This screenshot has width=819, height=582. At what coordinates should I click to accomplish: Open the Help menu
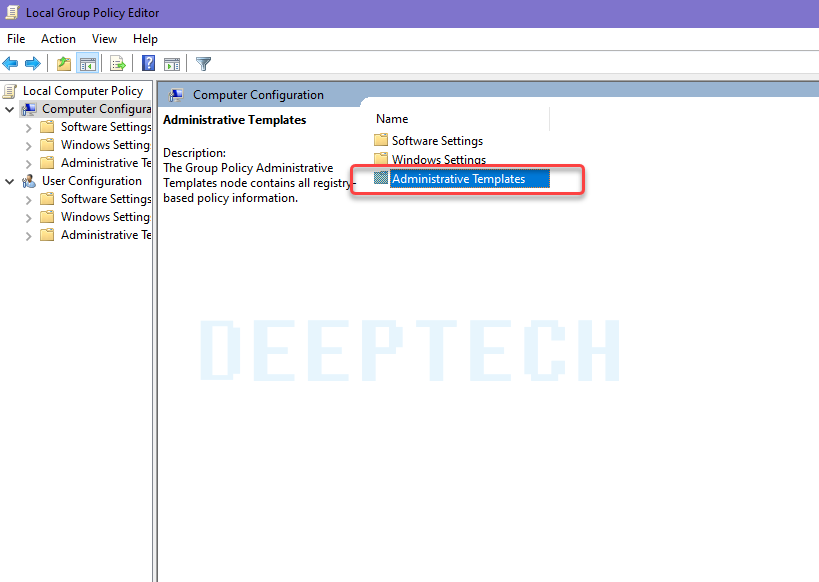(145, 39)
